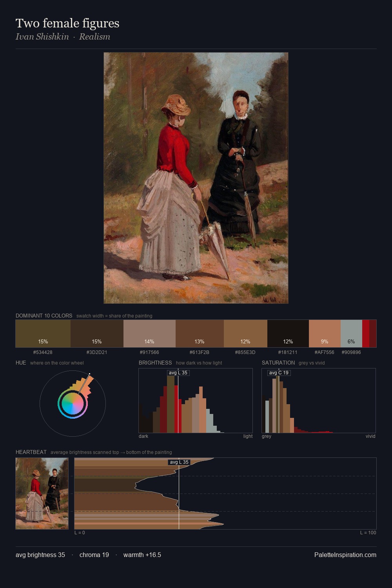This screenshot has height=588, width=392.
Task: Click the Realism style label
Action: [94, 36]
